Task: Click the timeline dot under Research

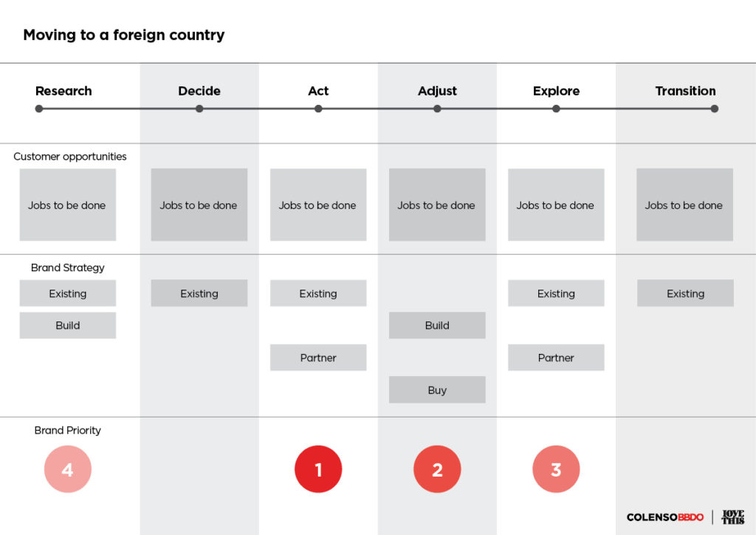Action: click(x=39, y=109)
